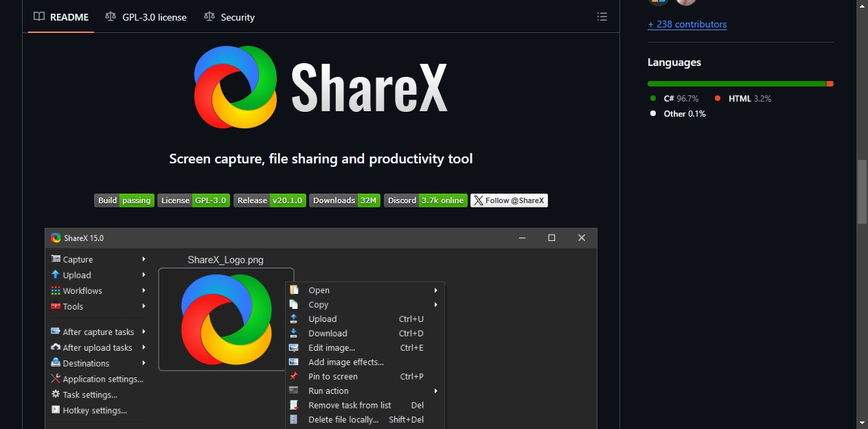868x429 pixels.
Task: Choose Remove task from list entry
Action: pyautogui.click(x=365, y=406)
